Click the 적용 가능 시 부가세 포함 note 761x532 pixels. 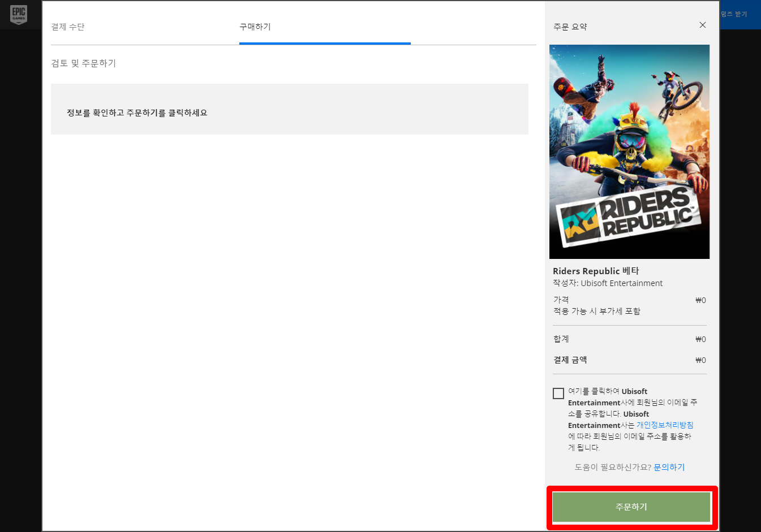597,311
